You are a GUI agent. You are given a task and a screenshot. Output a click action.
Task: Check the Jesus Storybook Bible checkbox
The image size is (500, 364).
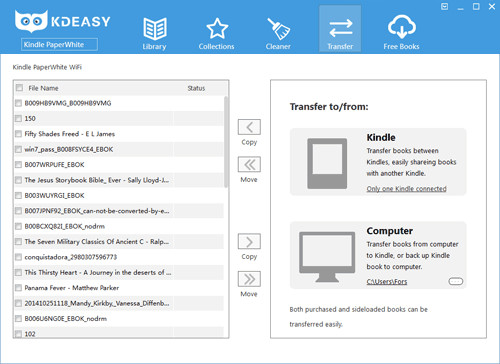pos(18,180)
